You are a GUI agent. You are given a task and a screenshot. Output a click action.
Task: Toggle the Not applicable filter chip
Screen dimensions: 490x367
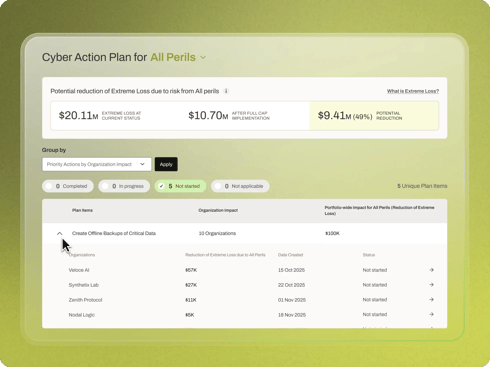click(240, 186)
